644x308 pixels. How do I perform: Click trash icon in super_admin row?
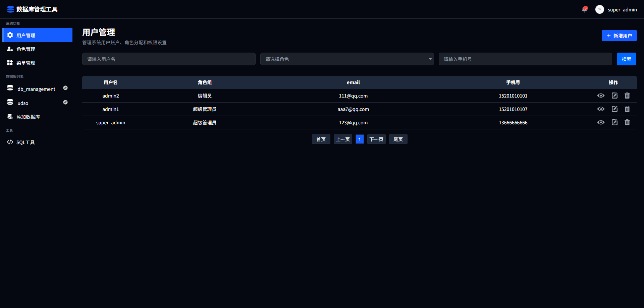coord(627,122)
